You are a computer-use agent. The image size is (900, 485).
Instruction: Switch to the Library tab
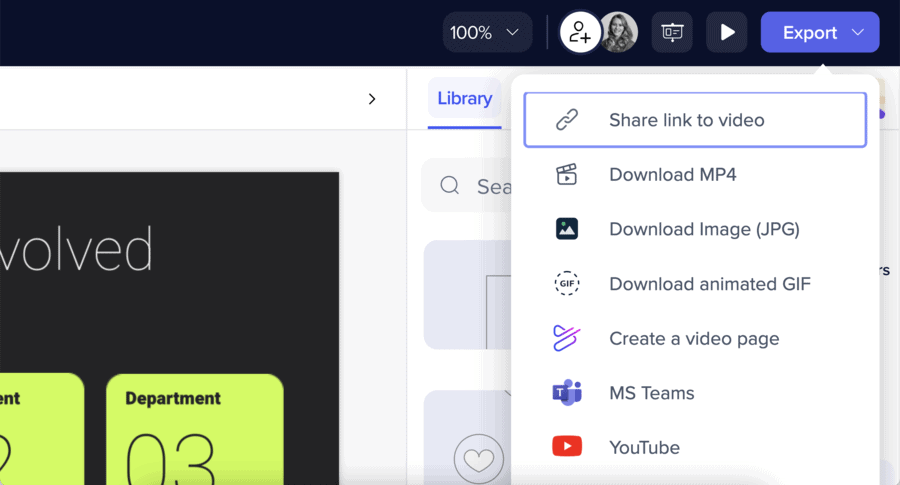[464, 98]
